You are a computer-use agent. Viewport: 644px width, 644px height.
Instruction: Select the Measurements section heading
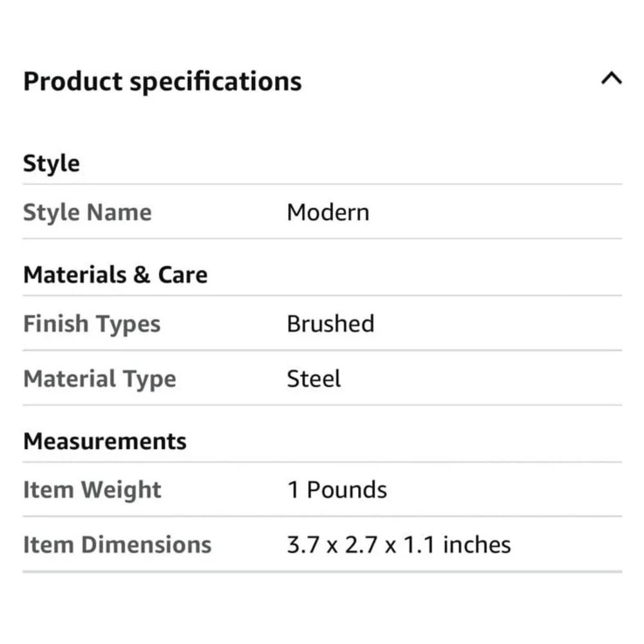pos(105,442)
